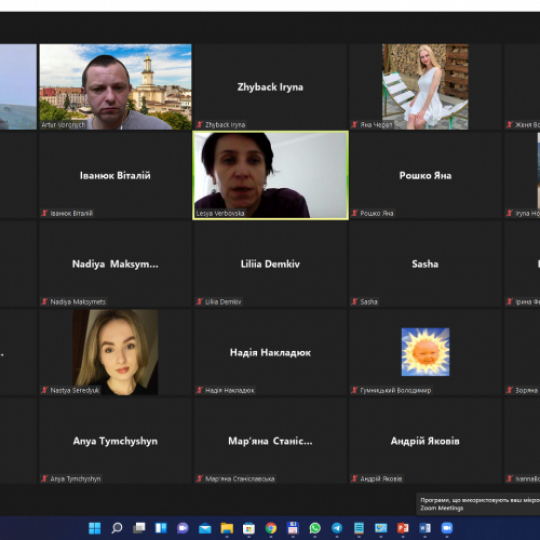Image resolution: width=540 pixels, height=540 pixels.
Task: Select Lesya Verbovska's active video tile
Action: (x=270, y=175)
